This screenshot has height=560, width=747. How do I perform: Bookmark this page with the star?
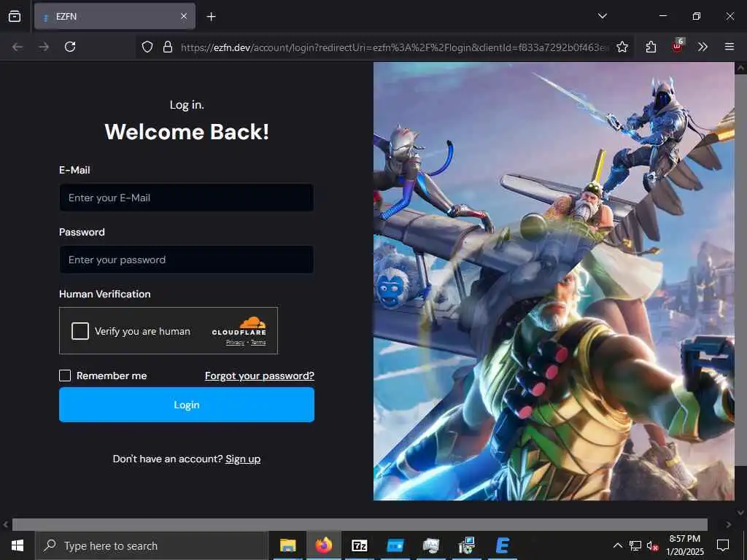(622, 47)
